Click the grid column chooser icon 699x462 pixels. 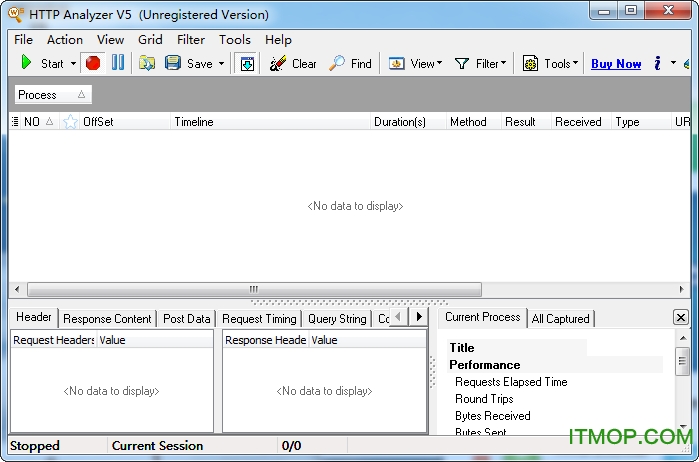(15, 121)
